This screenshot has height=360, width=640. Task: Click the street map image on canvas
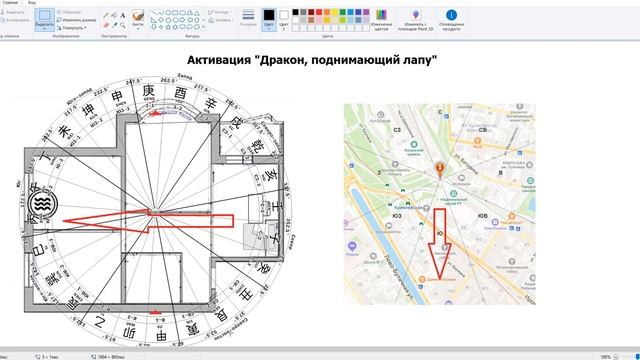[x=440, y=204]
